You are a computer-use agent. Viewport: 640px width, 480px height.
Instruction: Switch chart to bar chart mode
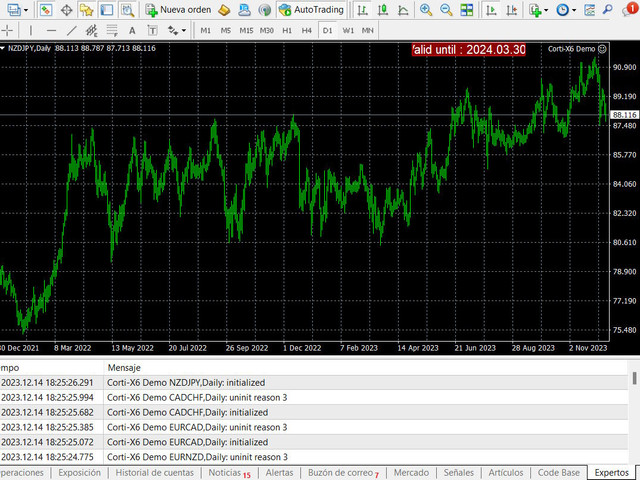[362, 10]
